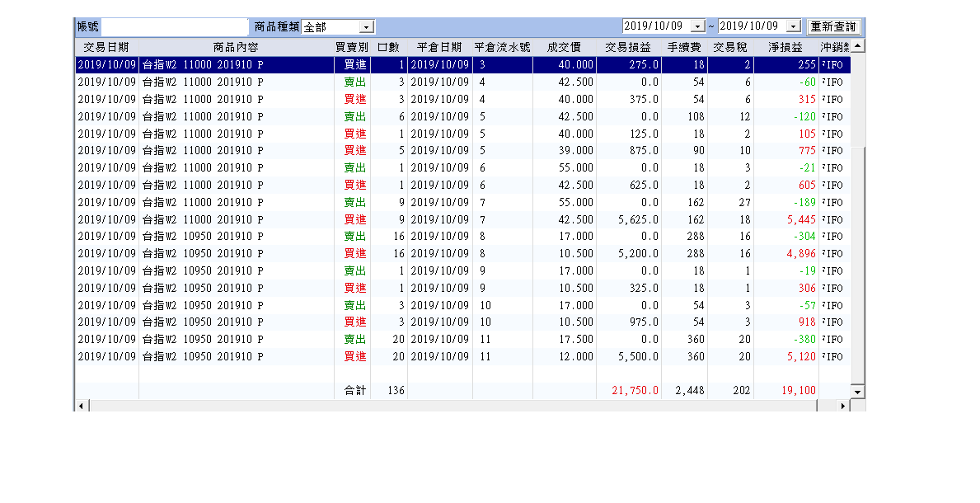Image resolution: width=980 pixels, height=503 pixels.
Task: Open the 商品種類 dropdown showing 全部
Action: (x=367, y=27)
